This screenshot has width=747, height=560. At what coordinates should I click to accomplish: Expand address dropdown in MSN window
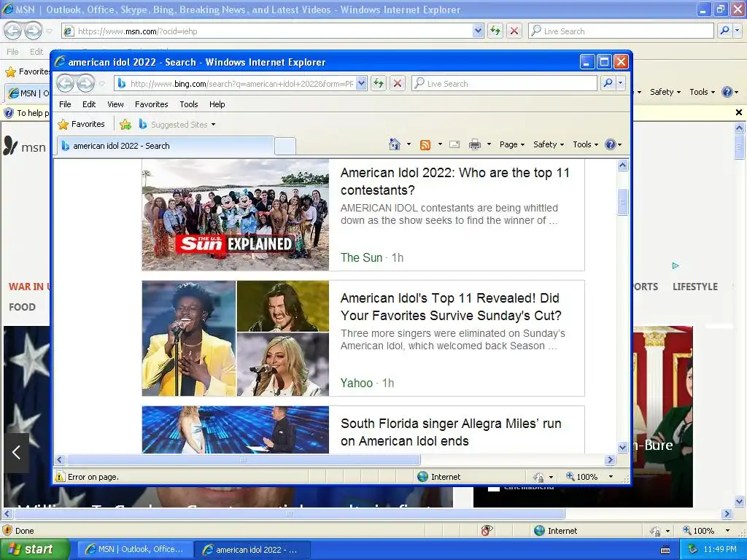click(x=479, y=31)
